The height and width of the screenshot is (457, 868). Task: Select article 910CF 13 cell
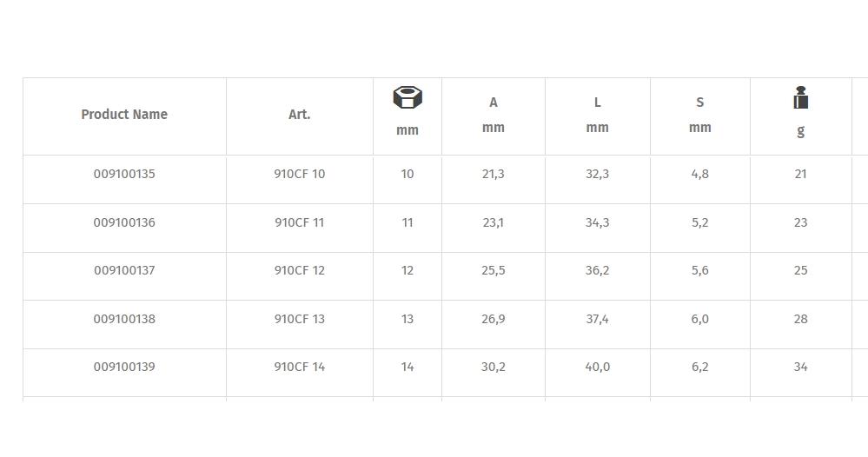(x=299, y=319)
